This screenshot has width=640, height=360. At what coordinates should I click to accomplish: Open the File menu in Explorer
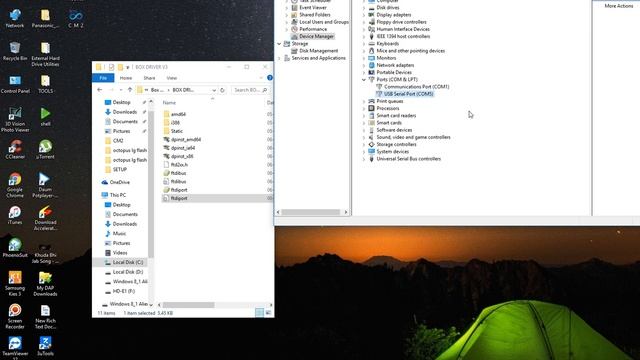[103, 78]
